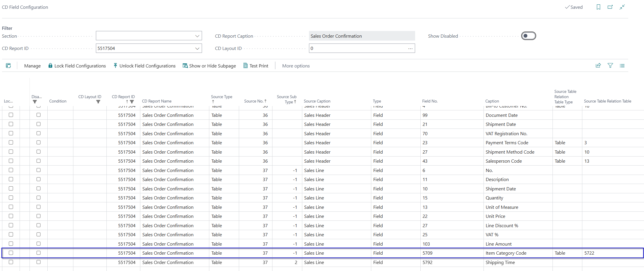Toggle the list view options icon

(x=622, y=66)
